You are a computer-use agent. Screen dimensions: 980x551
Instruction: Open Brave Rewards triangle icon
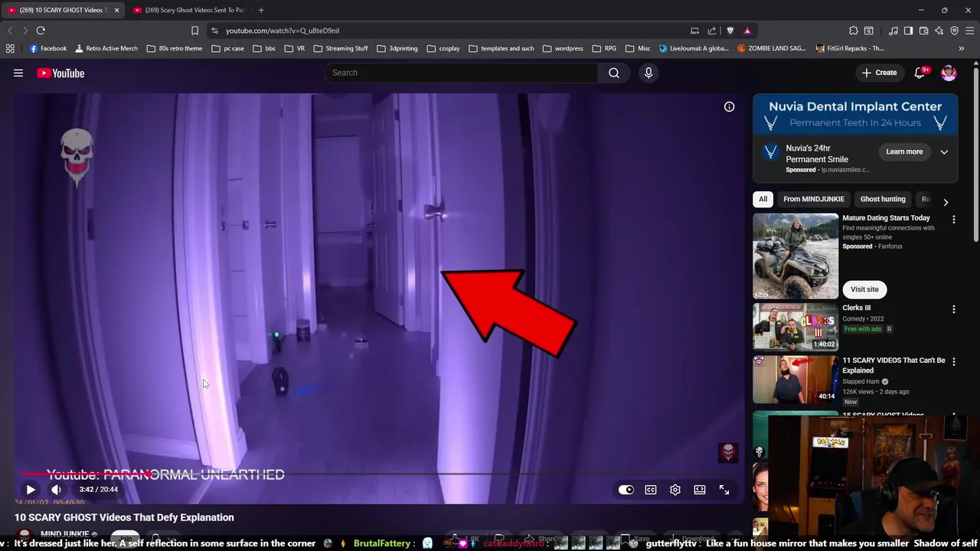click(x=747, y=31)
